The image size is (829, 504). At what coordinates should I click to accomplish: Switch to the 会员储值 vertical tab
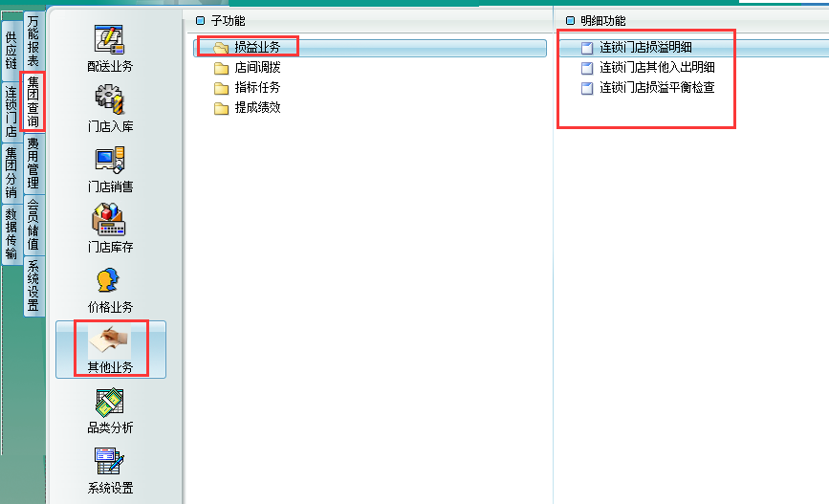coord(33,224)
